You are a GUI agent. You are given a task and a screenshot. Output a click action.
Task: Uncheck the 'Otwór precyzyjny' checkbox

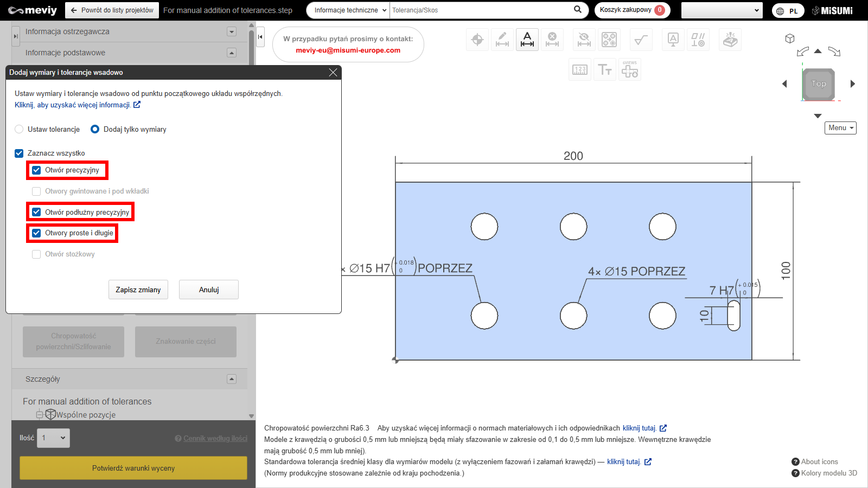tap(36, 170)
